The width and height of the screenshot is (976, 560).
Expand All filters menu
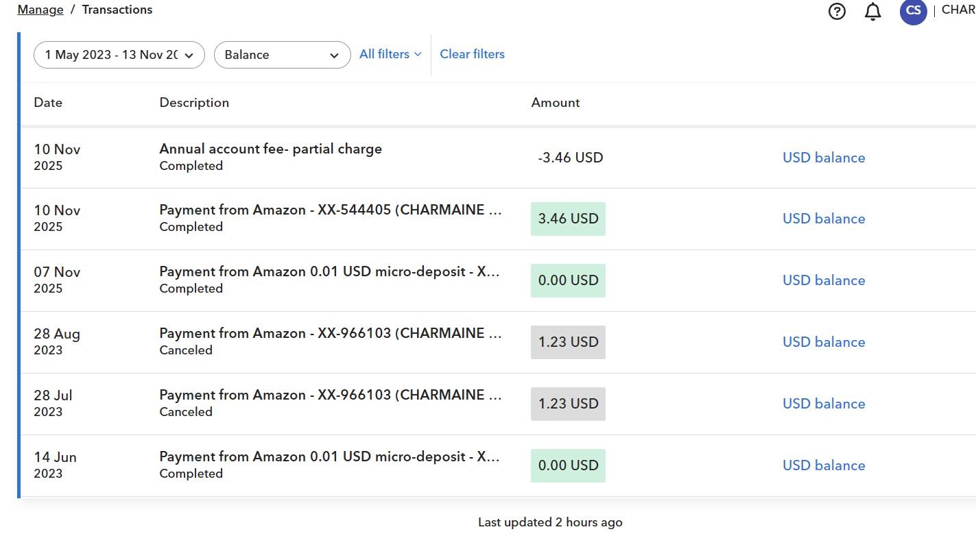point(390,54)
